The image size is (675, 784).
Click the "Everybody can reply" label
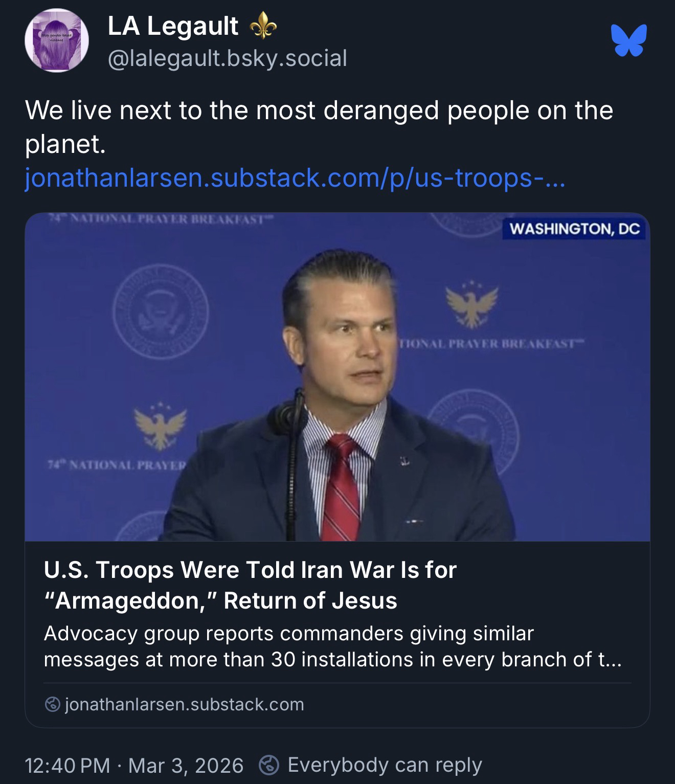coord(385,765)
